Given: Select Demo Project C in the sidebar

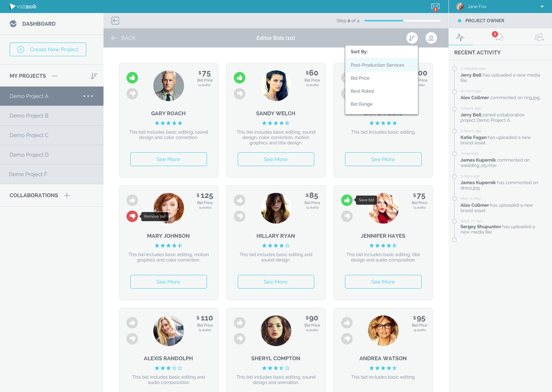Looking at the screenshot, I should (29, 135).
